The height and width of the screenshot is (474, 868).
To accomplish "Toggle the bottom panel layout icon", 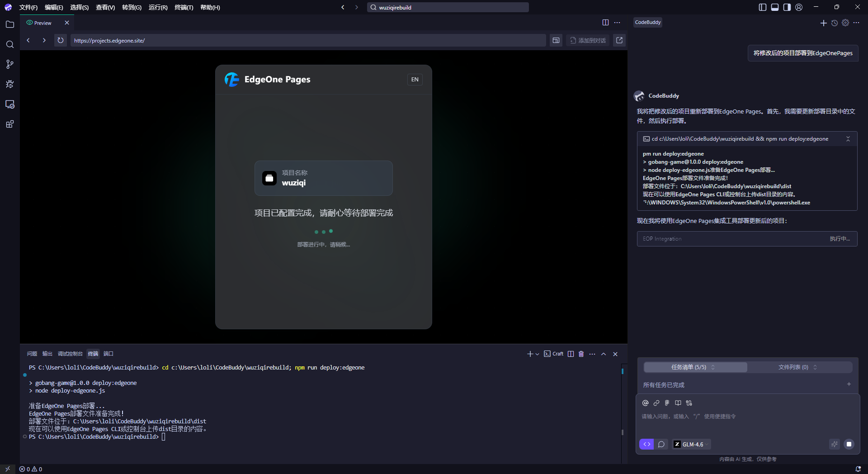I will [775, 7].
